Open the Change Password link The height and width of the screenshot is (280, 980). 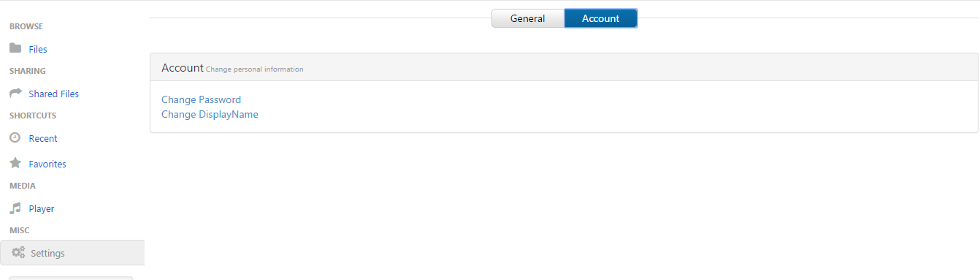click(x=201, y=99)
